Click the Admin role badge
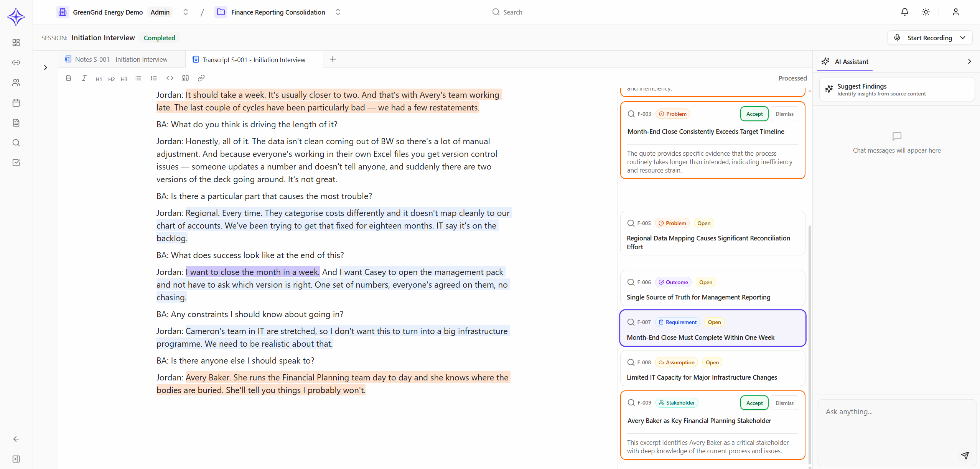 pyautogui.click(x=160, y=12)
